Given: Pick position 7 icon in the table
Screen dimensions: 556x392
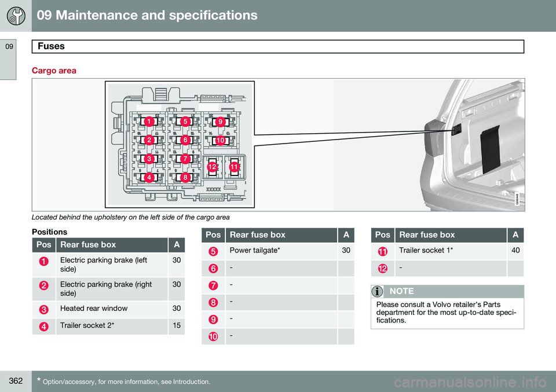Looking at the screenshot, I should (x=213, y=285).
